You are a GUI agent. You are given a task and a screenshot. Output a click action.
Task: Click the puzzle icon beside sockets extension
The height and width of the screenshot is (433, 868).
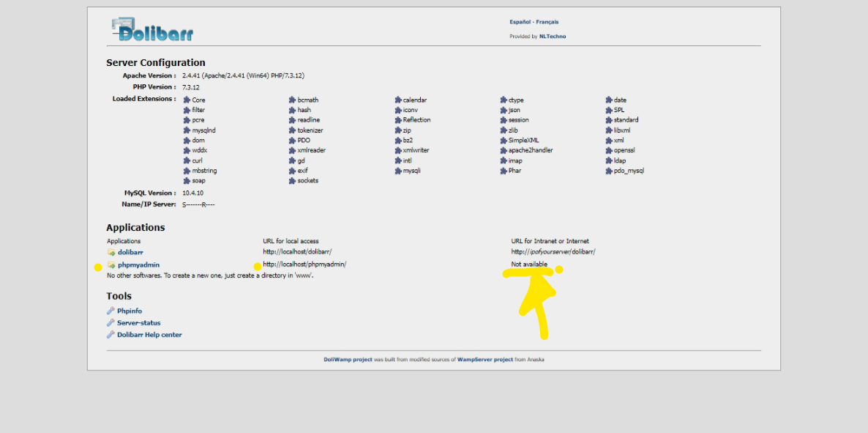[x=292, y=180]
